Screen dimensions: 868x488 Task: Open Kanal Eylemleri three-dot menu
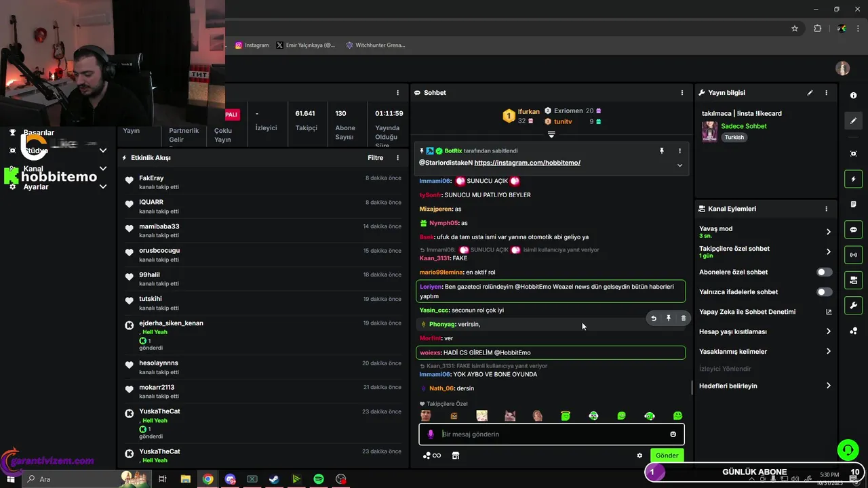pyautogui.click(x=826, y=209)
